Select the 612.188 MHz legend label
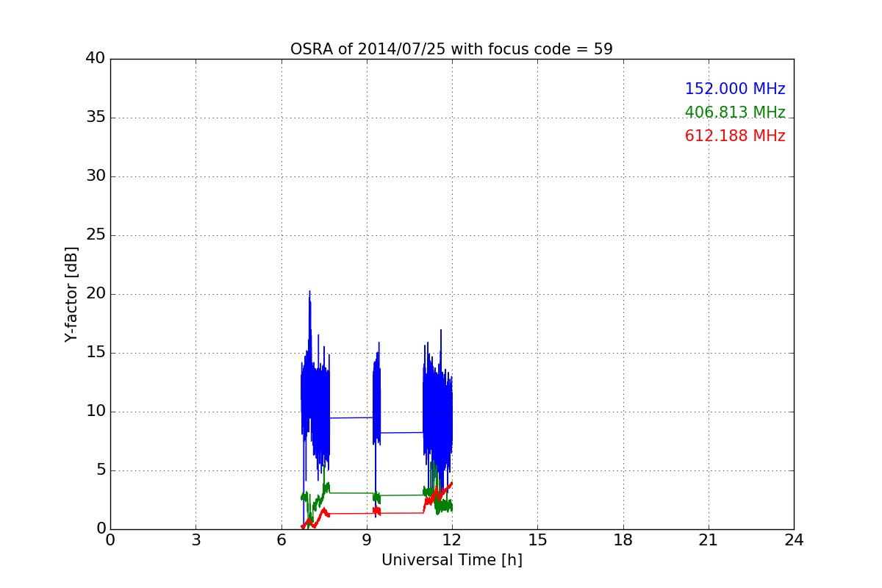Viewport: 882px width, 588px height. click(735, 136)
